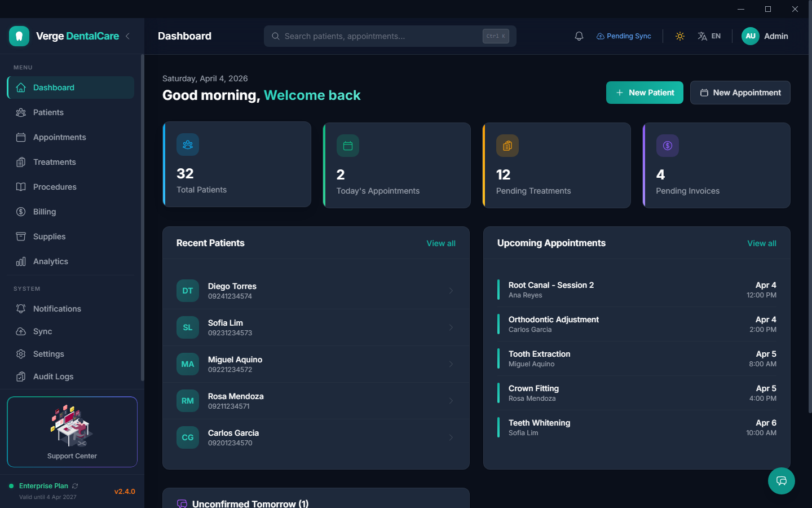
Task: Click the translate language icon
Action: 702,36
